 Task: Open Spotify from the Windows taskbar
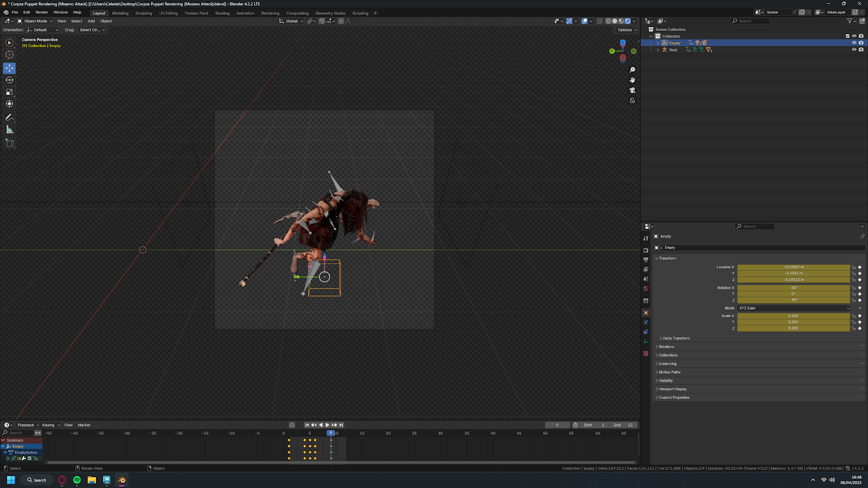(77, 480)
